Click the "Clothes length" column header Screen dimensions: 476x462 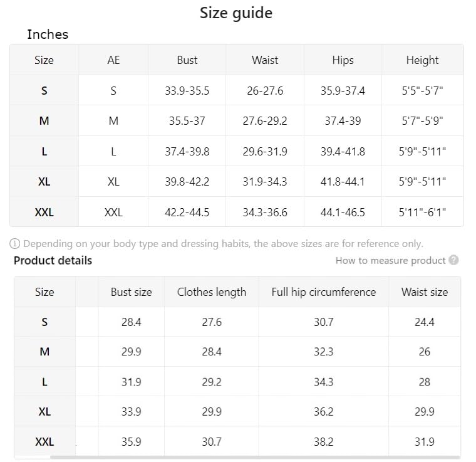pyautogui.click(x=212, y=291)
